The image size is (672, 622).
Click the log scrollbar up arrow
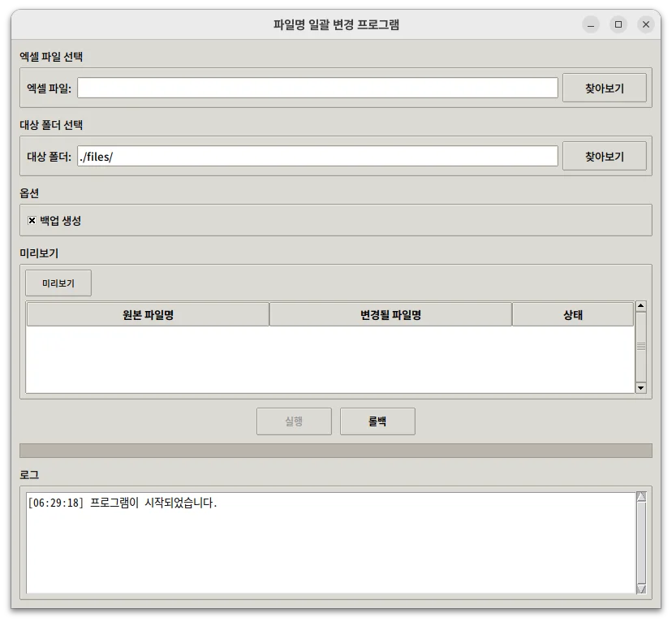pyautogui.click(x=641, y=496)
